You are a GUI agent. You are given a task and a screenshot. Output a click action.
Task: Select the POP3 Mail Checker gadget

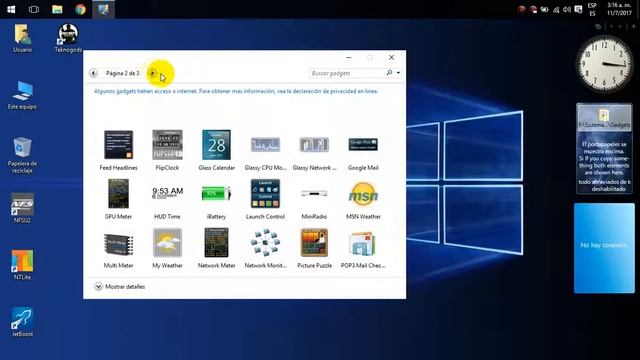tap(363, 248)
